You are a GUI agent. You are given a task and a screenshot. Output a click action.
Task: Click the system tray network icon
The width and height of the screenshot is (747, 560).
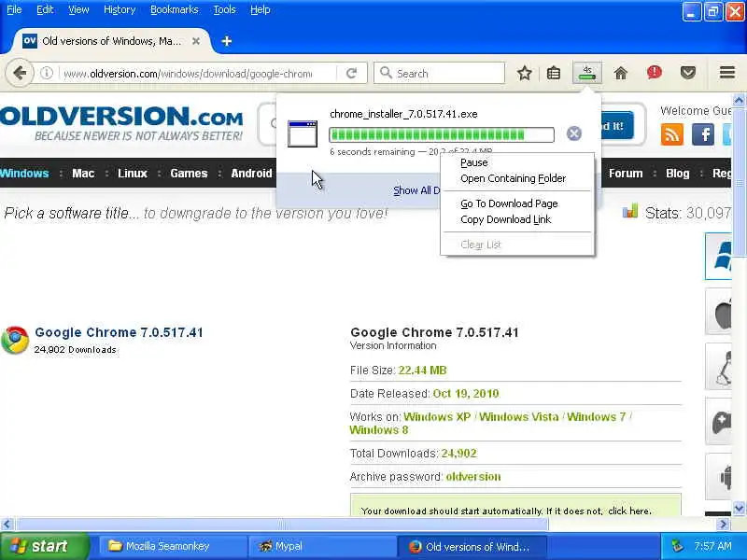click(x=677, y=546)
